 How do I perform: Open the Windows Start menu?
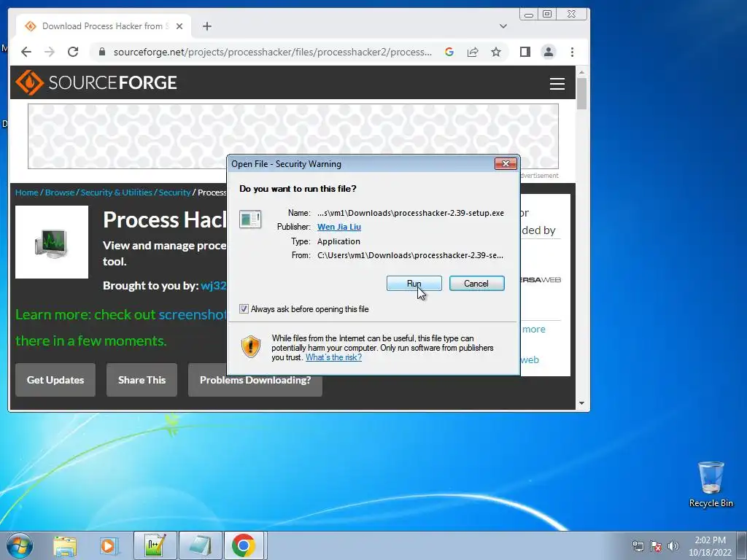20,545
